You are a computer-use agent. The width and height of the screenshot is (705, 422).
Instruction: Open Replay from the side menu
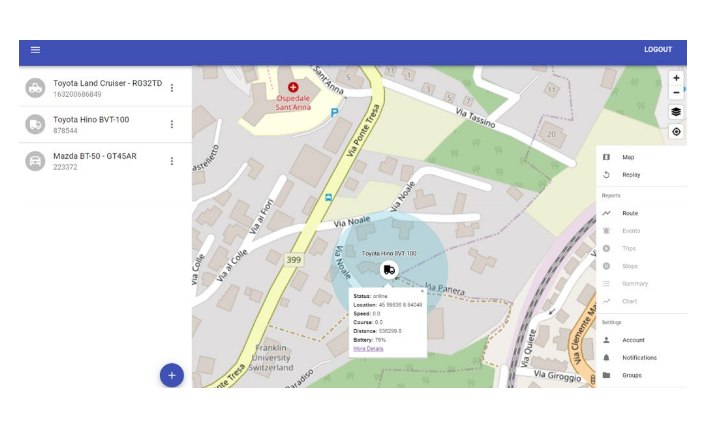pyautogui.click(x=631, y=175)
